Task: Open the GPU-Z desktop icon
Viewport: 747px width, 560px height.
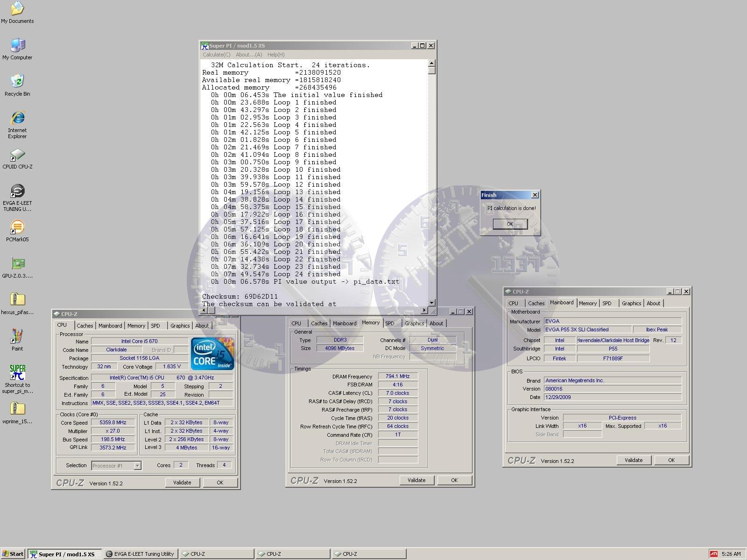Action: (17, 267)
